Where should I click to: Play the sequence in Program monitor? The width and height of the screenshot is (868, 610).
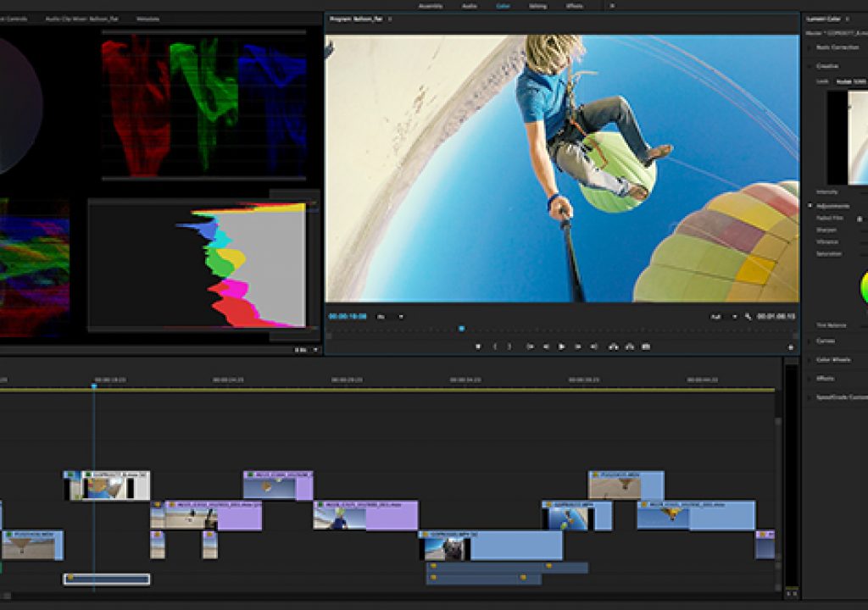[561, 347]
